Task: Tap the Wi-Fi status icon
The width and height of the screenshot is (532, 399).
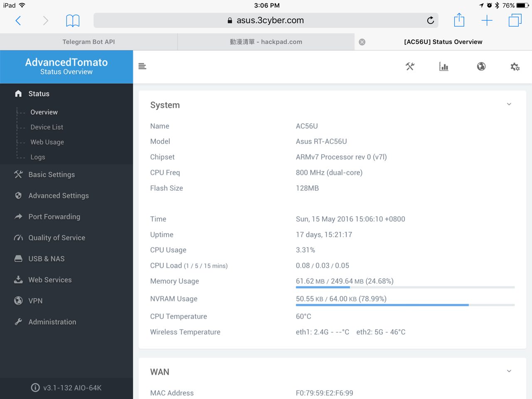Action: point(22,5)
